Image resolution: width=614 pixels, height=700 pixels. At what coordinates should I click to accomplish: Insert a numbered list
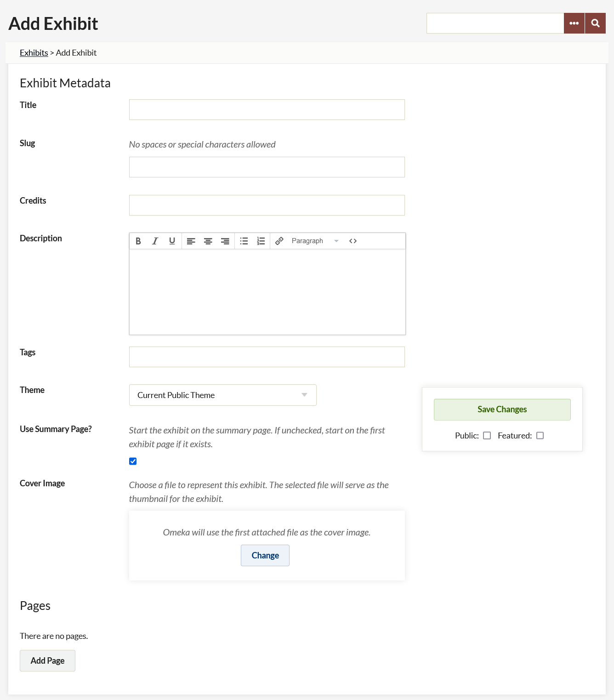tap(261, 241)
